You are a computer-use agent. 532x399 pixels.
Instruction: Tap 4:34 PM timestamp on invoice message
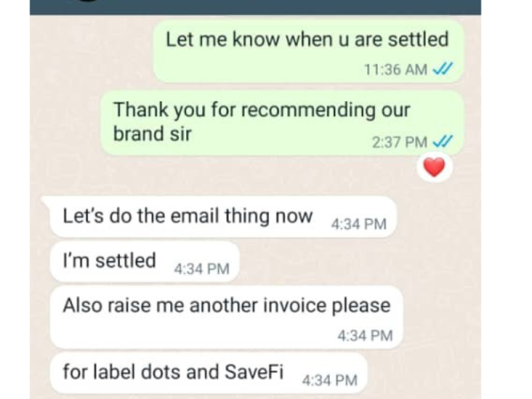tap(365, 336)
